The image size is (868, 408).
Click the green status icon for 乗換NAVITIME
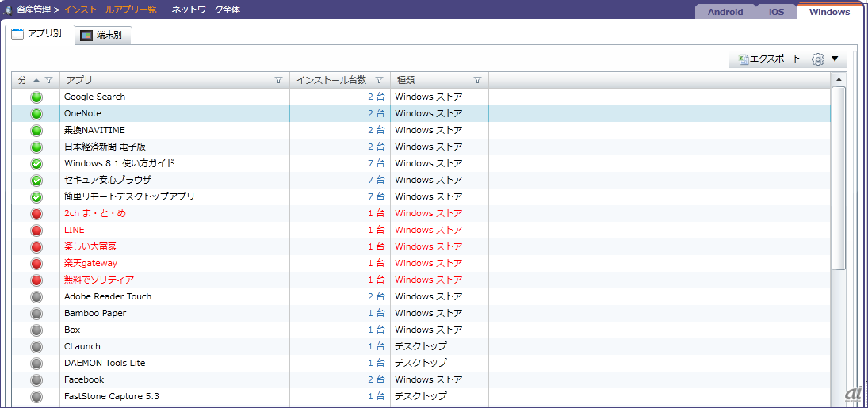pos(36,130)
